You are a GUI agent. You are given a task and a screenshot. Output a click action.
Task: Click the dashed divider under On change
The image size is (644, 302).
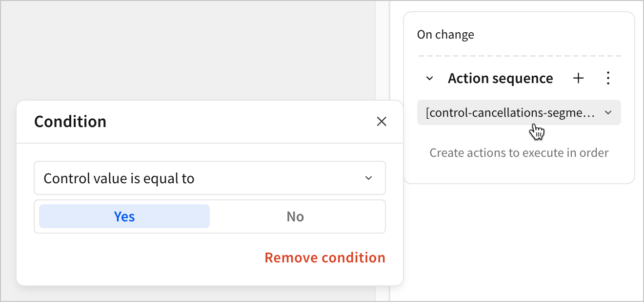[x=519, y=56]
